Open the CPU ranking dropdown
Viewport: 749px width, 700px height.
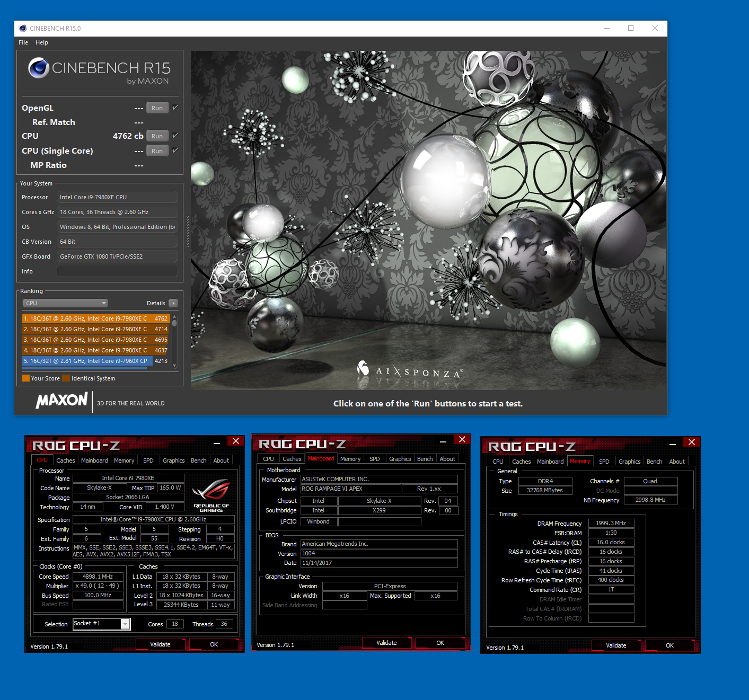pyautogui.click(x=65, y=303)
